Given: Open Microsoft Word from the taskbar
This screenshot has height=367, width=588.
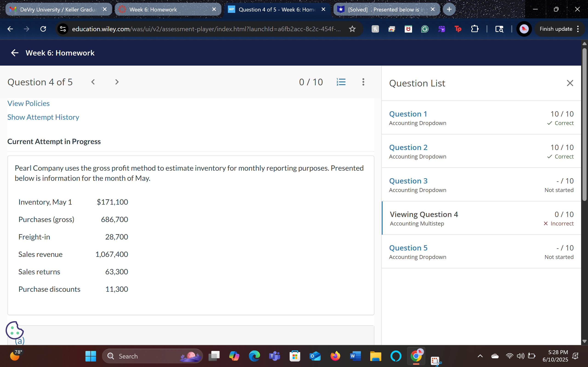Looking at the screenshot, I should point(355,356).
